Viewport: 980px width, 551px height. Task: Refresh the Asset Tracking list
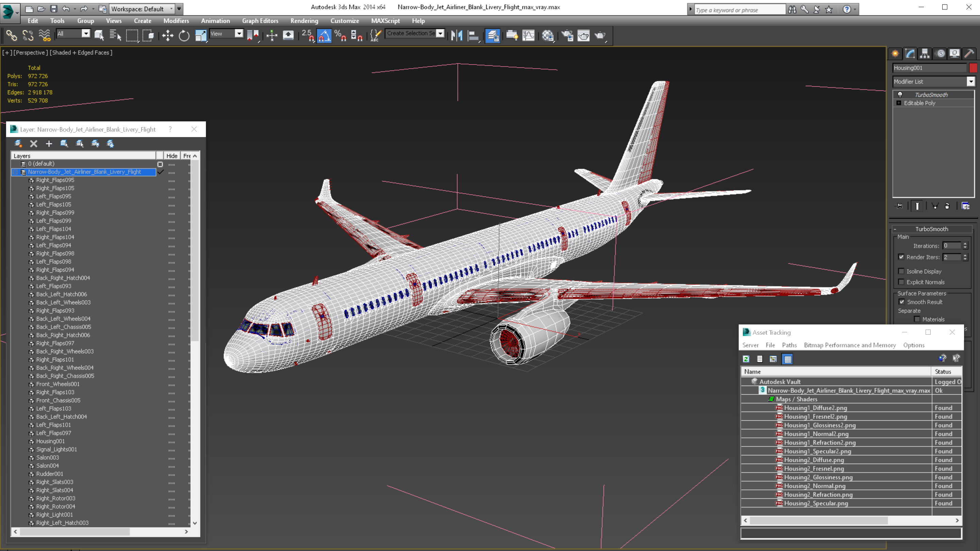pyautogui.click(x=746, y=359)
